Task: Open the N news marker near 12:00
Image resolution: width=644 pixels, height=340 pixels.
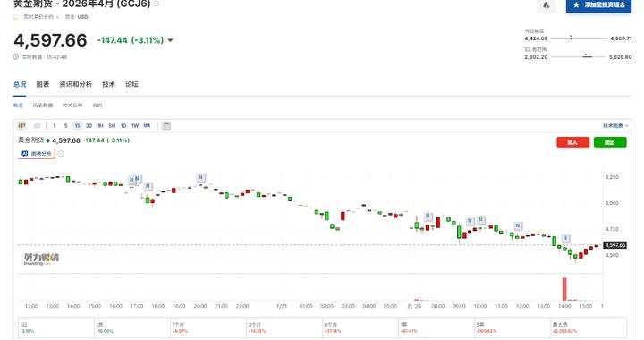Action: 518,225
